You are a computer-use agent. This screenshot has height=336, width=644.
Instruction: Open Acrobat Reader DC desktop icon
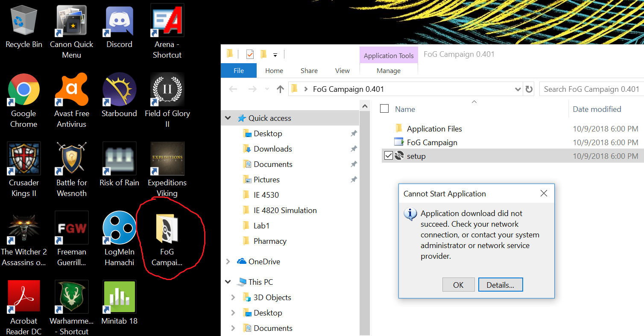coord(24,308)
